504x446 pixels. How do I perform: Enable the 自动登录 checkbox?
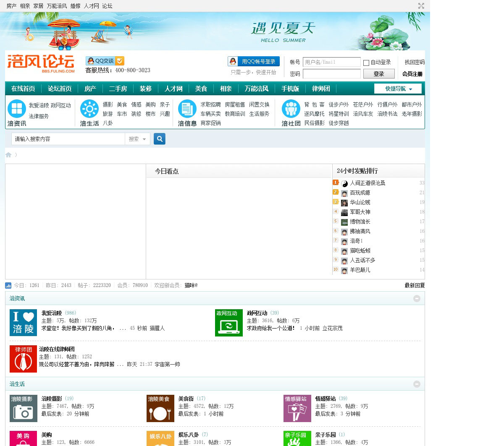pyautogui.click(x=366, y=63)
